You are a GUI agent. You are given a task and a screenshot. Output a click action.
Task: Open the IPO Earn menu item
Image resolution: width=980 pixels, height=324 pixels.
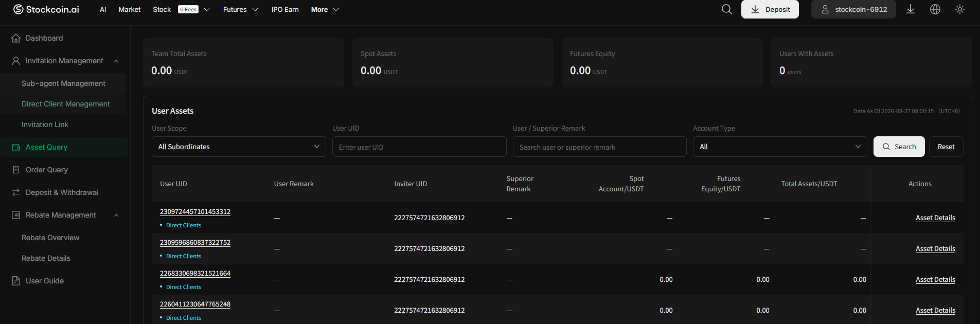[285, 9]
